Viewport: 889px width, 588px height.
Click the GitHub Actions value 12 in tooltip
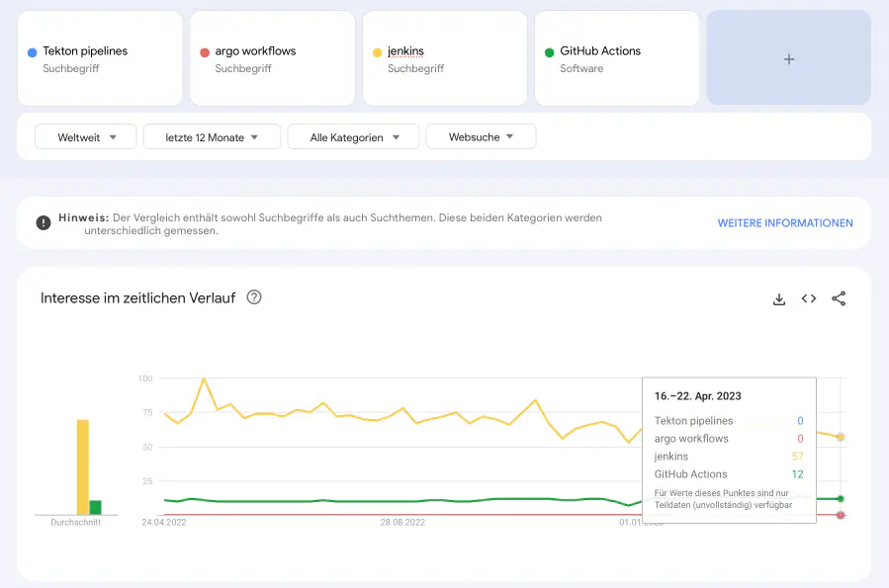[x=797, y=474]
